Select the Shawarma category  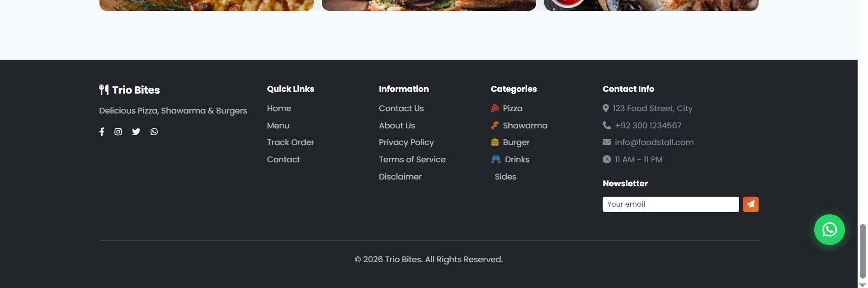pyautogui.click(x=524, y=126)
